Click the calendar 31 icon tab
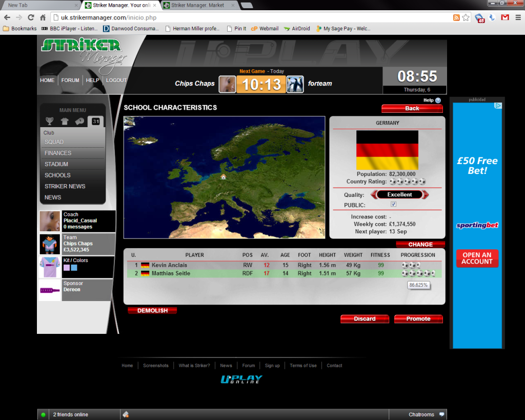The image size is (525, 420). coord(95,122)
